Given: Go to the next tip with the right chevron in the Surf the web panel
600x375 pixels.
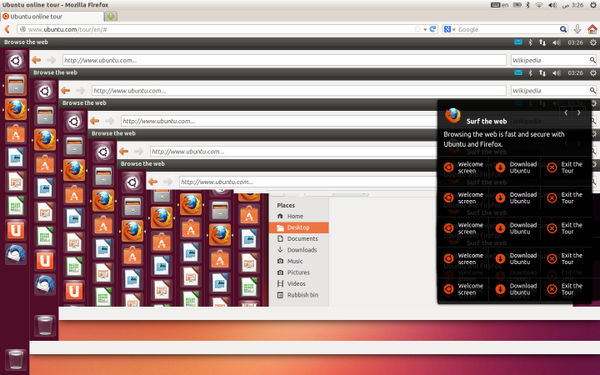Looking at the screenshot, I should click(x=579, y=112).
